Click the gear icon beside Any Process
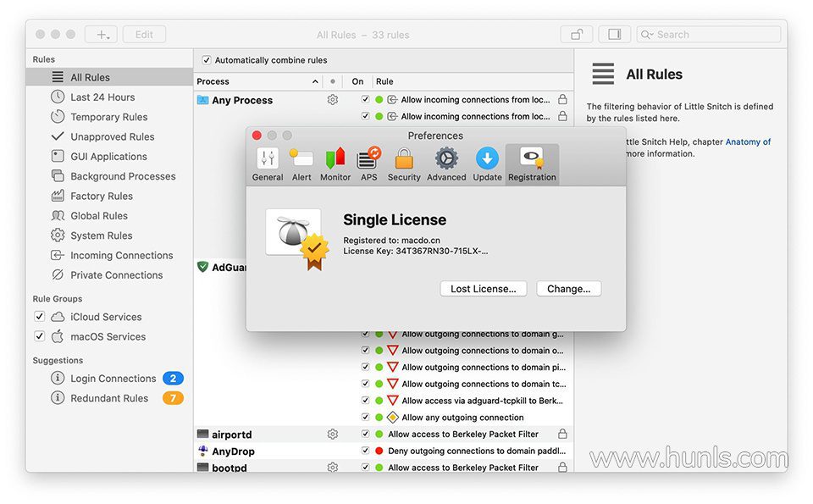The height and width of the screenshot is (504, 813). (333, 100)
